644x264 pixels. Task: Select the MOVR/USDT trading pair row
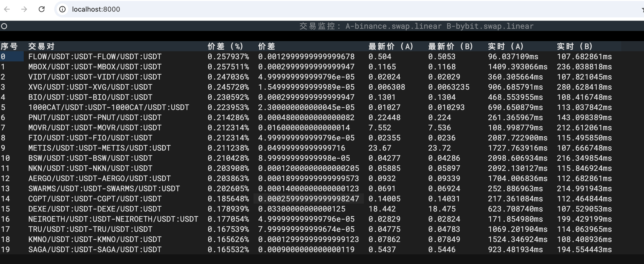tap(95, 128)
